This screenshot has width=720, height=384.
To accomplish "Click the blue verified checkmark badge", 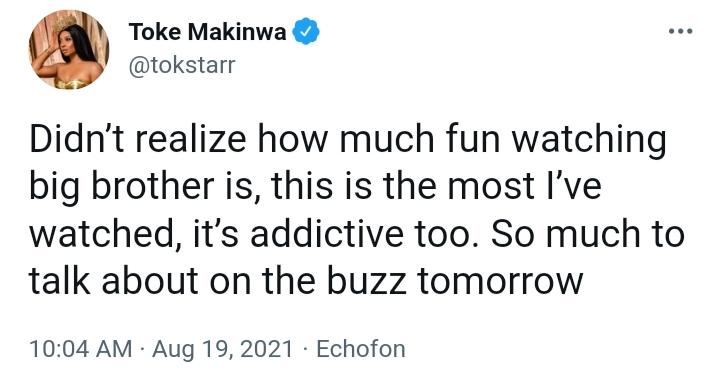I will 306,31.
